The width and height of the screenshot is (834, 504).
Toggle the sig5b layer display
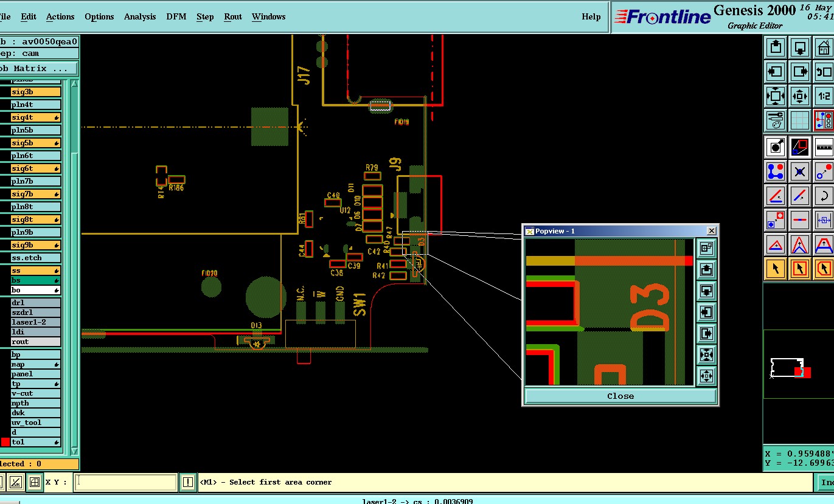36,143
